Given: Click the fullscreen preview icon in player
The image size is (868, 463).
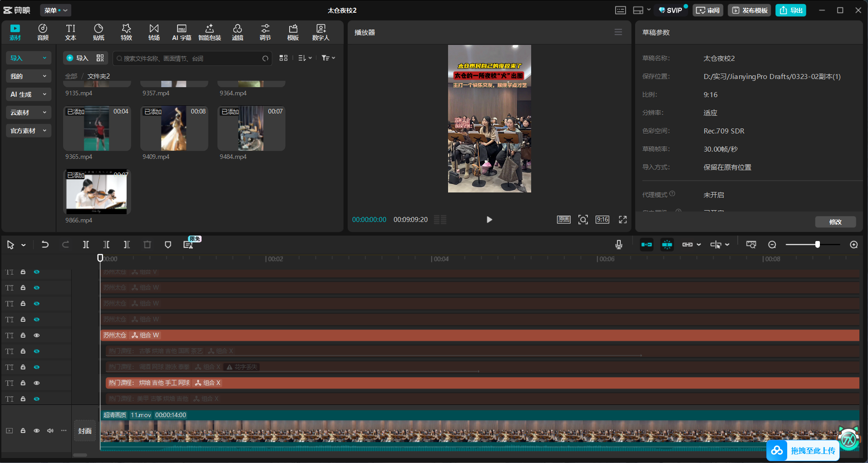Looking at the screenshot, I should pos(623,220).
